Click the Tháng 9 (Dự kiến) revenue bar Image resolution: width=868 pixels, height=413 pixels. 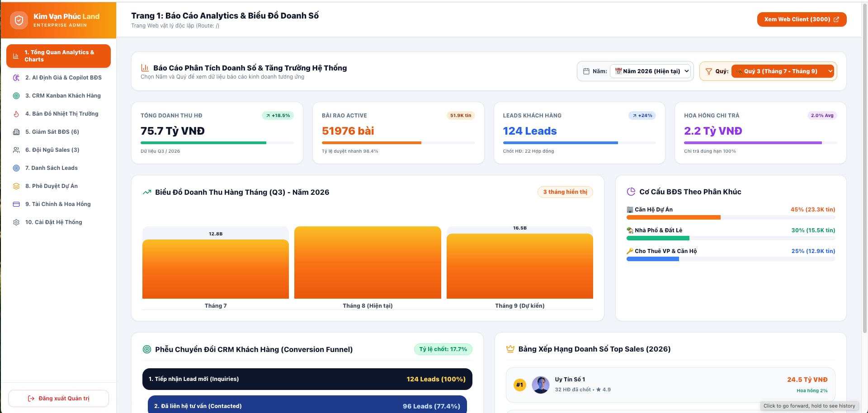[x=520, y=266]
